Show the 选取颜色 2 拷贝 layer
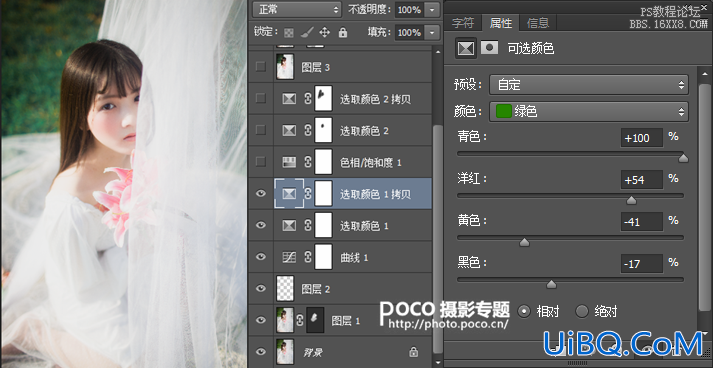 pyautogui.click(x=261, y=98)
